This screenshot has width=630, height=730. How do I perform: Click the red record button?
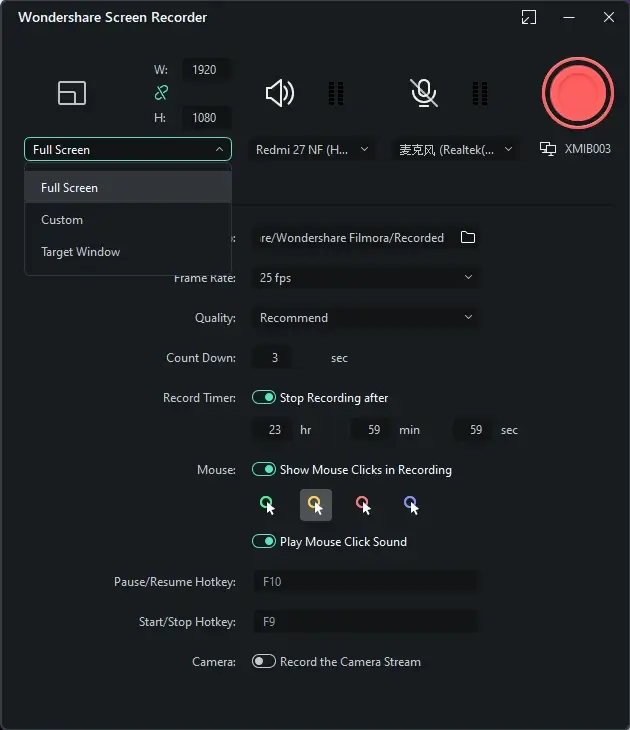pos(577,93)
